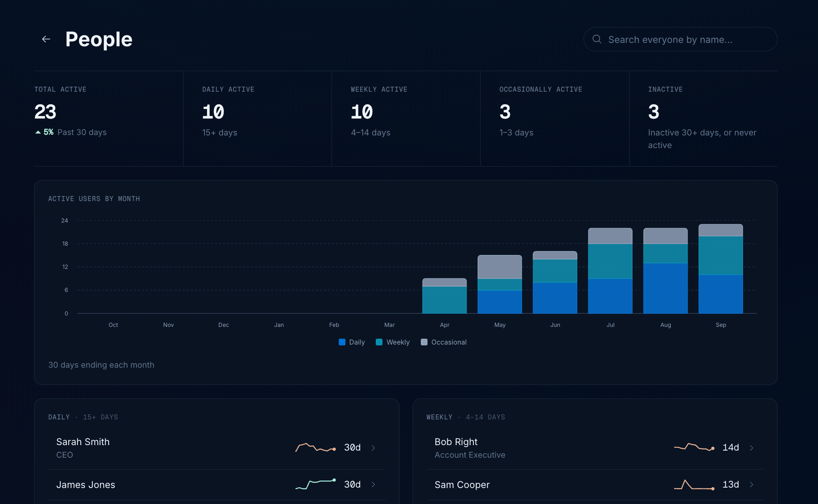The width and height of the screenshot is (818, 504).
Task: Click the 'CEO' subtitle under Sarah Smith
Action: (65, 455)
